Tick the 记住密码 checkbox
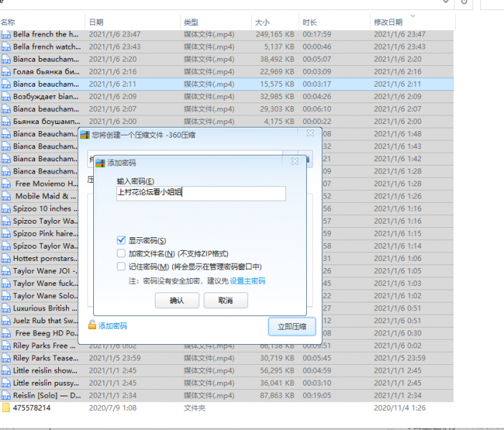The width and height of the screenshot is (504, 430). click(121, 267)
